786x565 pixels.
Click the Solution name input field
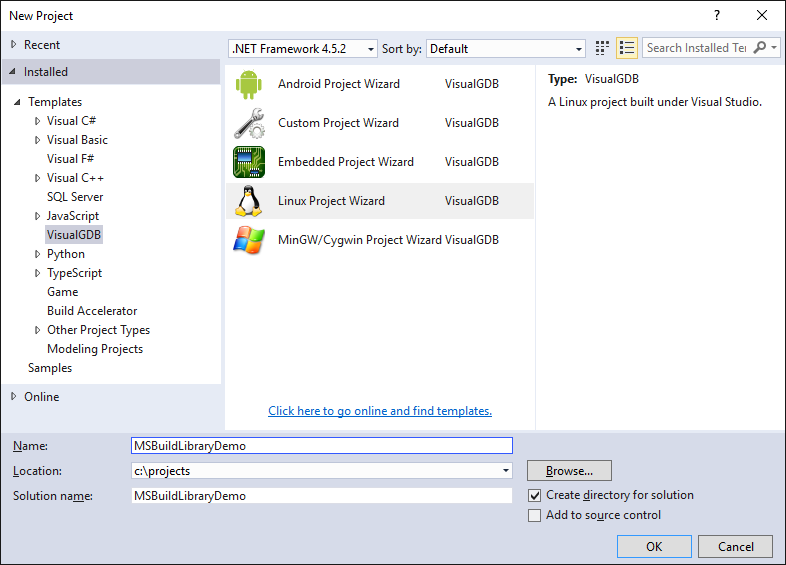(322, 496)
